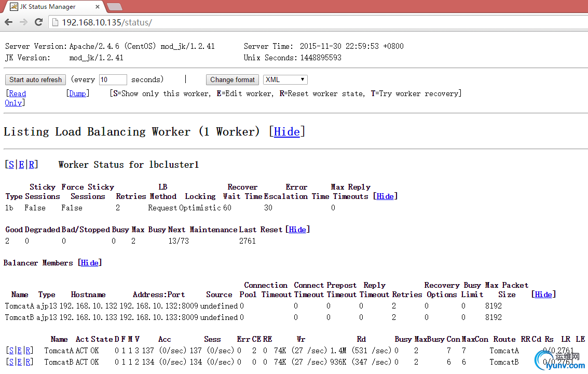This screenshot has height=374, width=588.
Task: Click the Last Reset value 2761
Action: click(248, 241)
